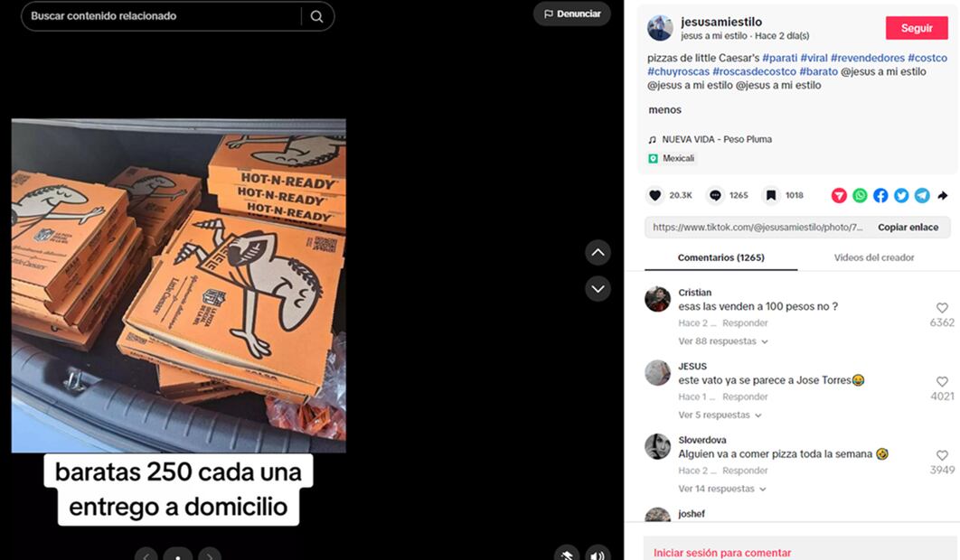Expand Ver 5 respuestas replies

(x=720, y=415)
